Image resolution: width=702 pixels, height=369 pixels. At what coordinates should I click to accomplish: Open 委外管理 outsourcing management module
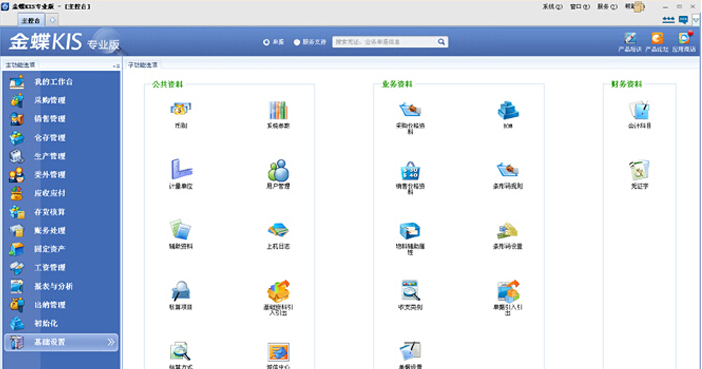[x=62, y=175]
